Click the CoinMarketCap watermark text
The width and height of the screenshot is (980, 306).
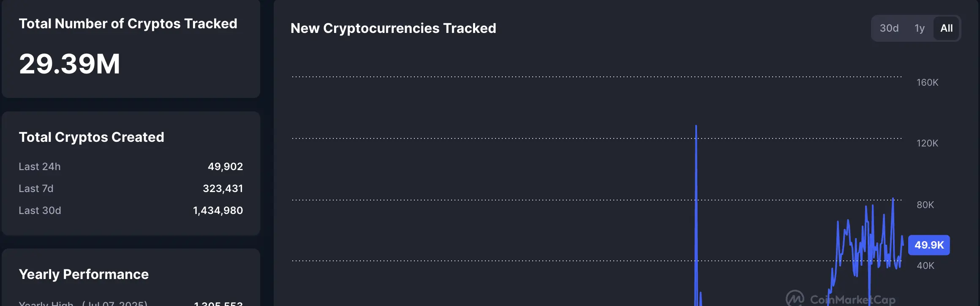[852, 300]
